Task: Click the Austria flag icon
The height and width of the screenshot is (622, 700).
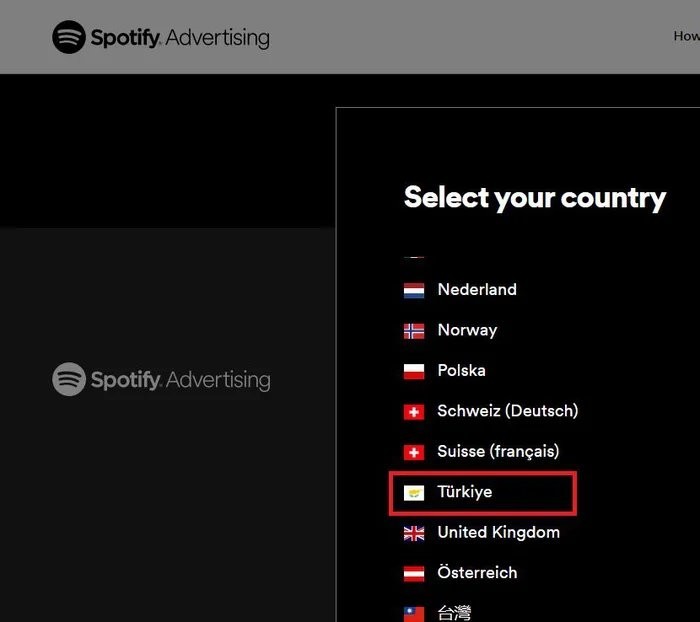Action: pyautogui.click(x=414, y=574)
